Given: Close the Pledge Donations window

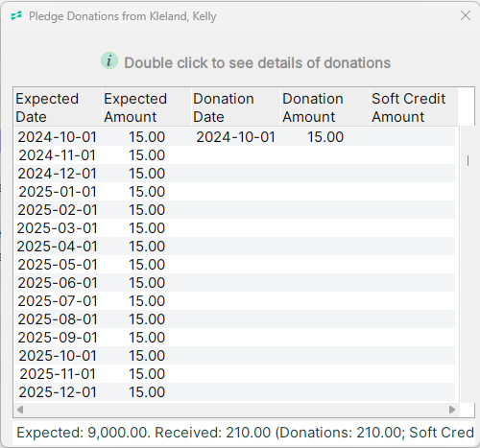Looking at the screenshot, I should (466, 15).
